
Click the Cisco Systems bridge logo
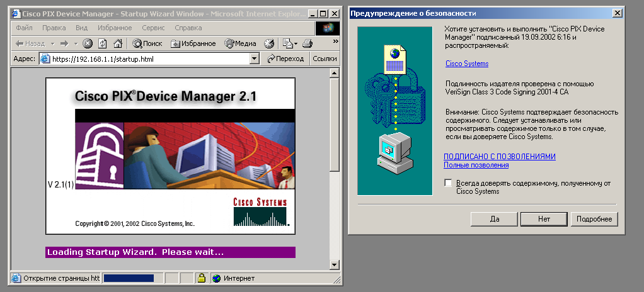(x=261, y=212)
